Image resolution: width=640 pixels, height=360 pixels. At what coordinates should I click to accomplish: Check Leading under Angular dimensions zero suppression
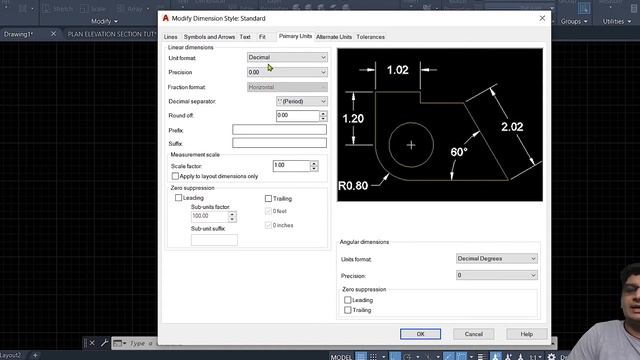348,300
